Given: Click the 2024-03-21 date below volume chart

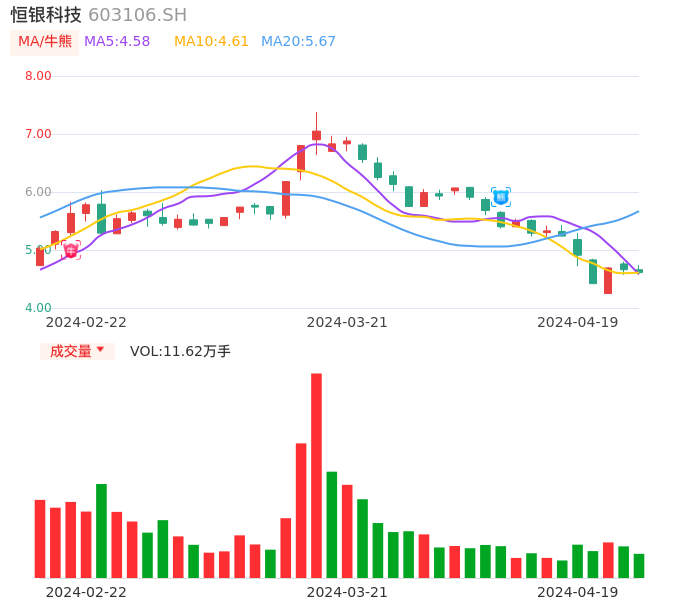Looking at the screenshot, I should coord(347,592).
